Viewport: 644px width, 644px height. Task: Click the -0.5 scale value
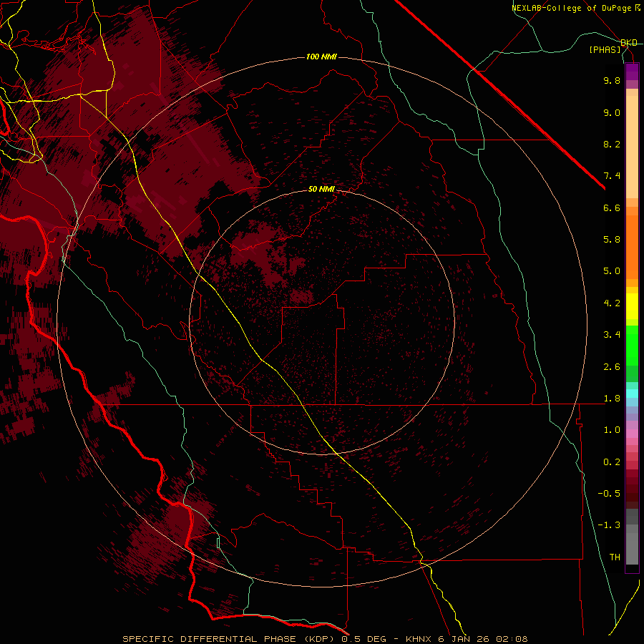point(609,494)
